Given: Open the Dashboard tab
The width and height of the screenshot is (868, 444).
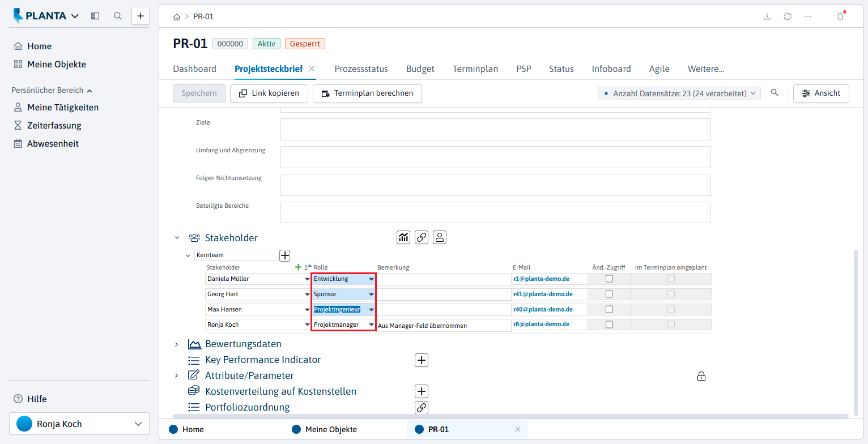Looking at the screenshot, I should (x=194, y=69).
